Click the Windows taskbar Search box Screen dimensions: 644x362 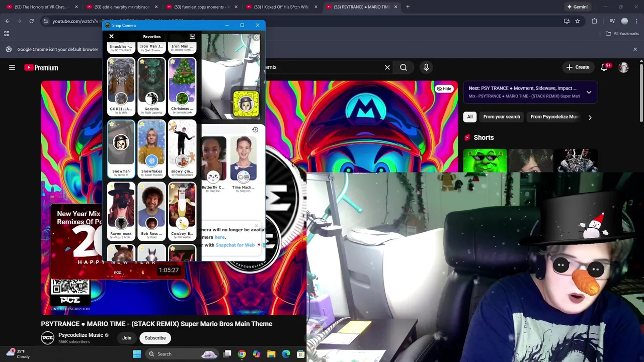point(181,354)
